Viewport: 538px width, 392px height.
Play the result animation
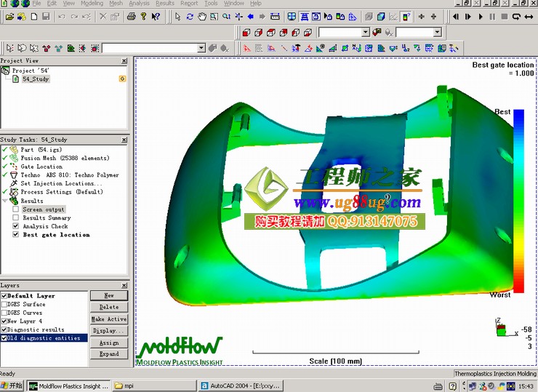tap(481, 17)
